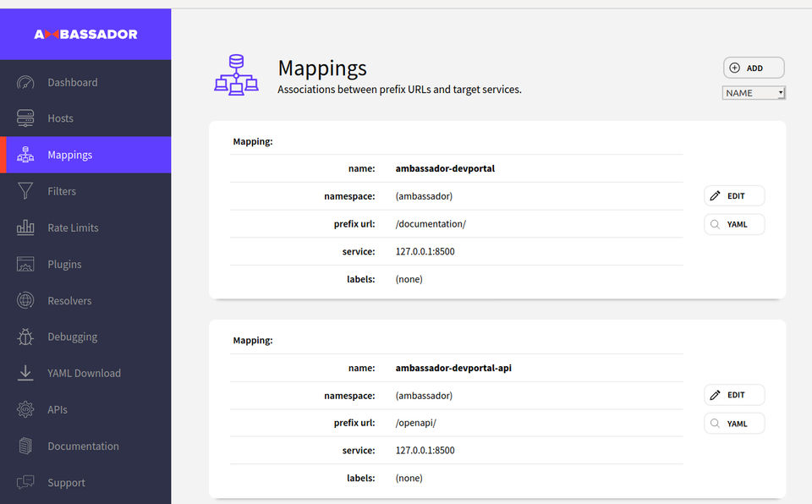Click namespace value in ambassador-devportal card

pyautogui.click(x=424, y=196)
